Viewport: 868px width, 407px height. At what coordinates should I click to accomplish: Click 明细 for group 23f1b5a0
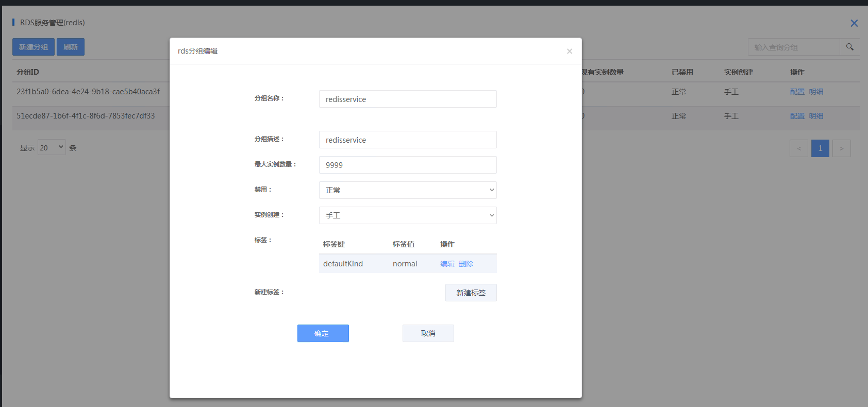coord(816,92)
